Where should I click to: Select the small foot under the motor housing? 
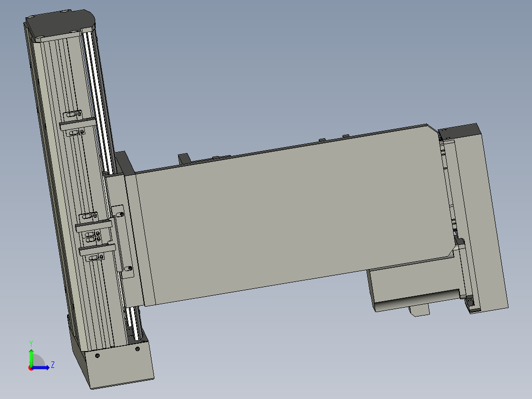419,310
